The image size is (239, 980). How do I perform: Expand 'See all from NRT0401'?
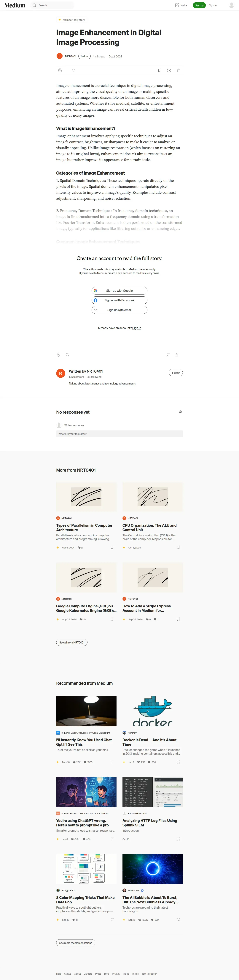(x=72, y=643)
